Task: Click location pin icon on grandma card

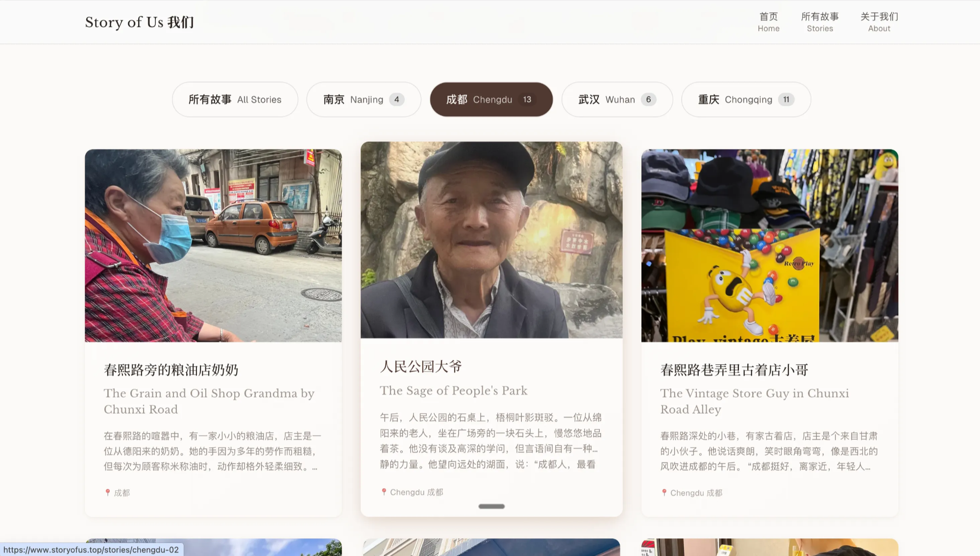Action: coord(108,492)
